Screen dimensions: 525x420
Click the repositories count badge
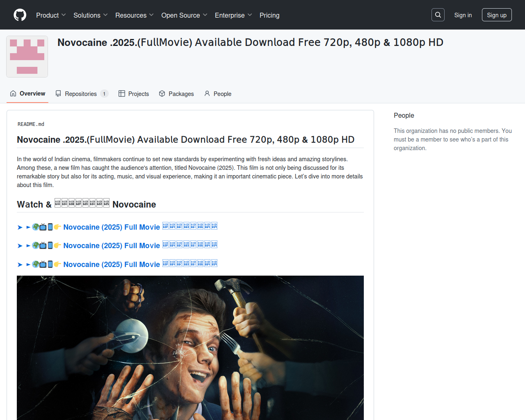pyautogui.click(x=104, y=94)
